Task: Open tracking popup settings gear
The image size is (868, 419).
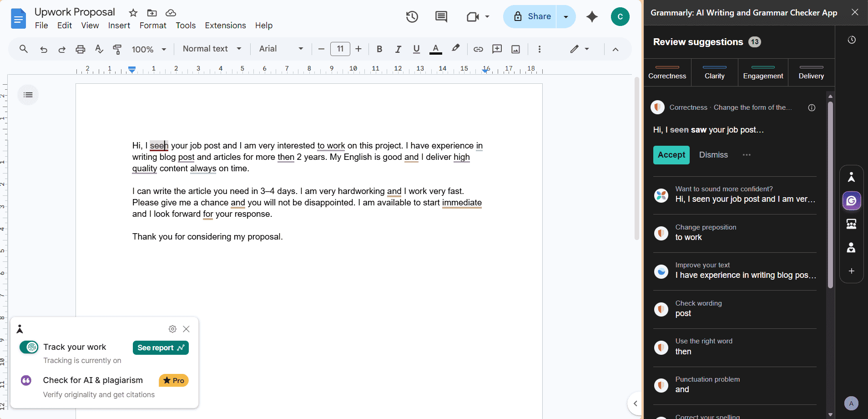Action: (172, 329)
